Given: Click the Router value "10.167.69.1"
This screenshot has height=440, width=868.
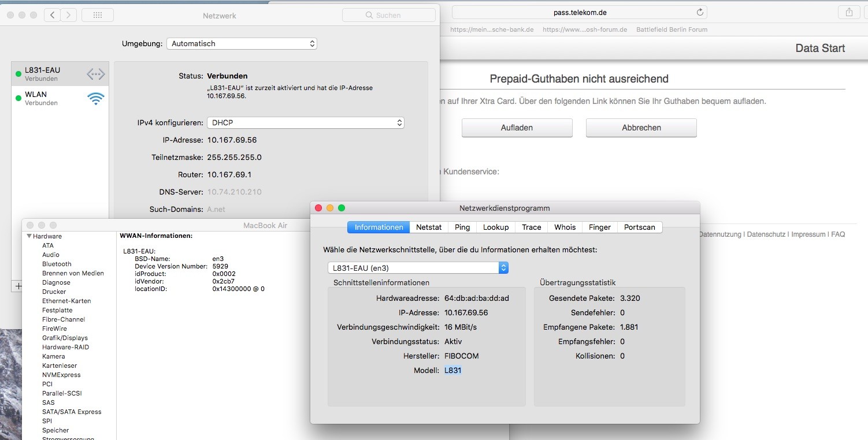Looking at the screenshot, I should [229, 174].
